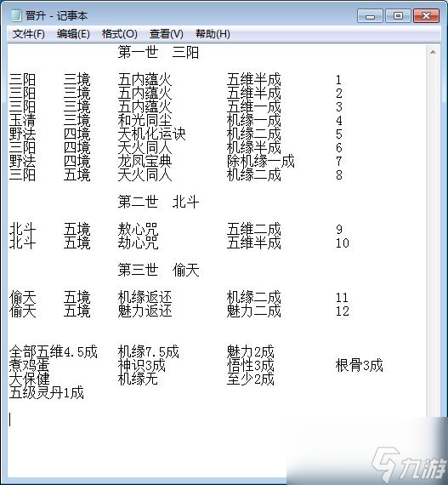Click the text 机缘无

[138, 379]
